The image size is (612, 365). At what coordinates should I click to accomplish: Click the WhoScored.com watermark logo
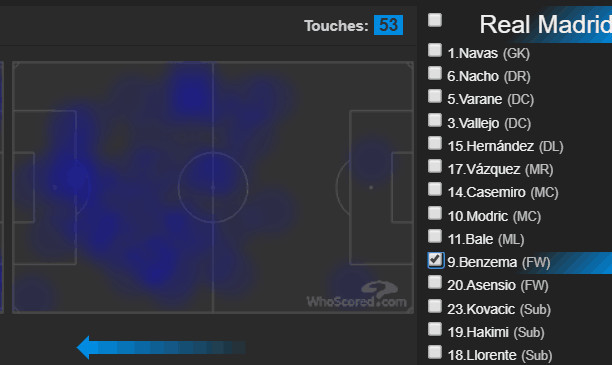click(356, 295)
